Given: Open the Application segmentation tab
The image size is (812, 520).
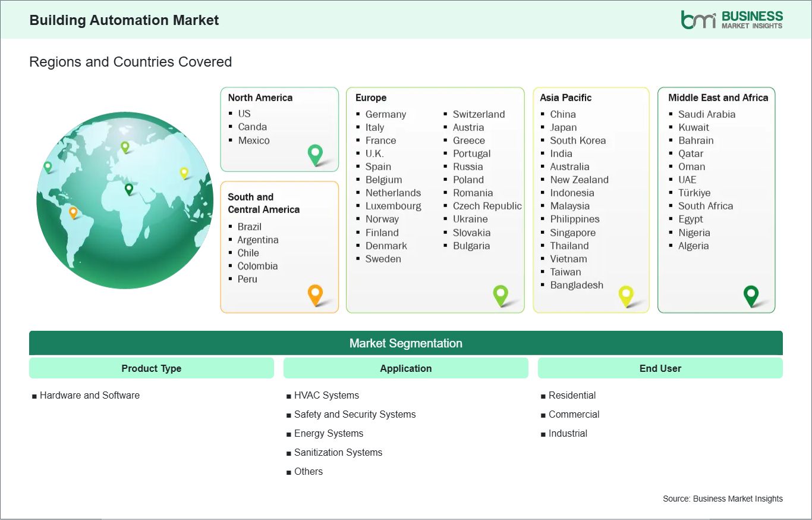Looking at the screenshot, I should [405, 368].
